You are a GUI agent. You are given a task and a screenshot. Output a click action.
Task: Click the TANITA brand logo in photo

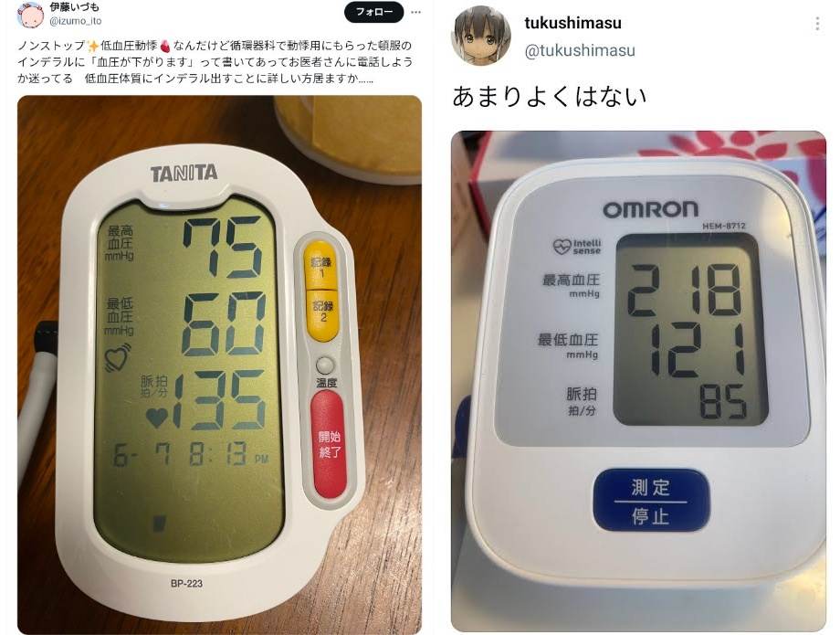click(x=184, y=173)
